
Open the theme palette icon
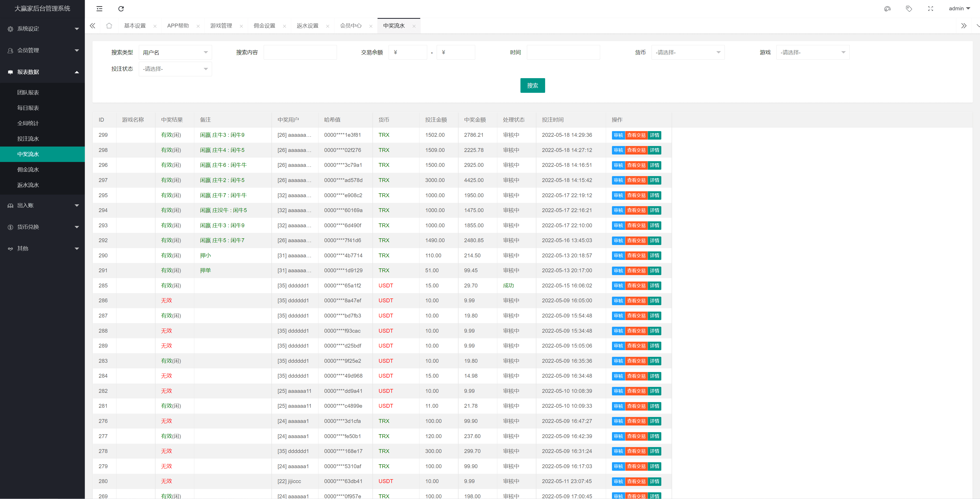pos(887,8)
